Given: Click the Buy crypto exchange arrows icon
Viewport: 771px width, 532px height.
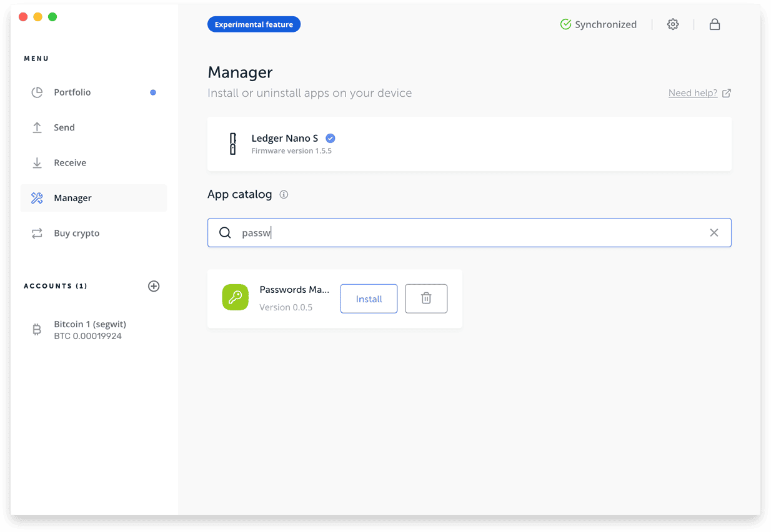Looking at the screenshot, I should pos(37,234).
